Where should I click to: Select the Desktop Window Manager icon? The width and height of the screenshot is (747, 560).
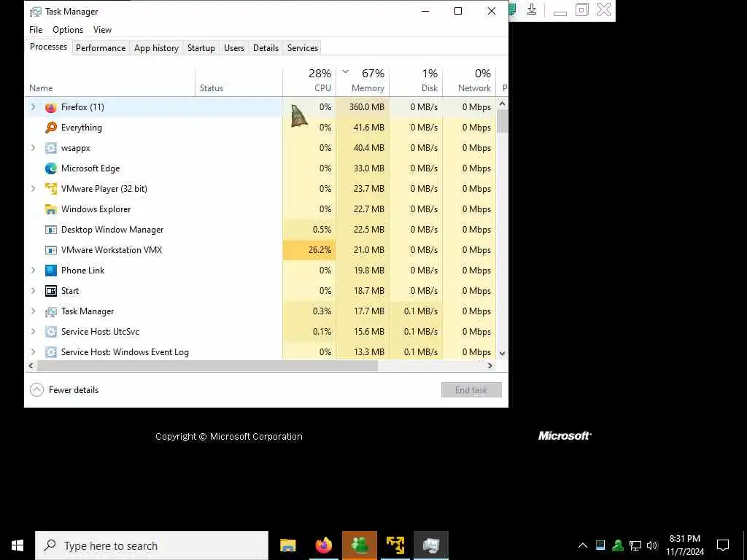[50, 230]
